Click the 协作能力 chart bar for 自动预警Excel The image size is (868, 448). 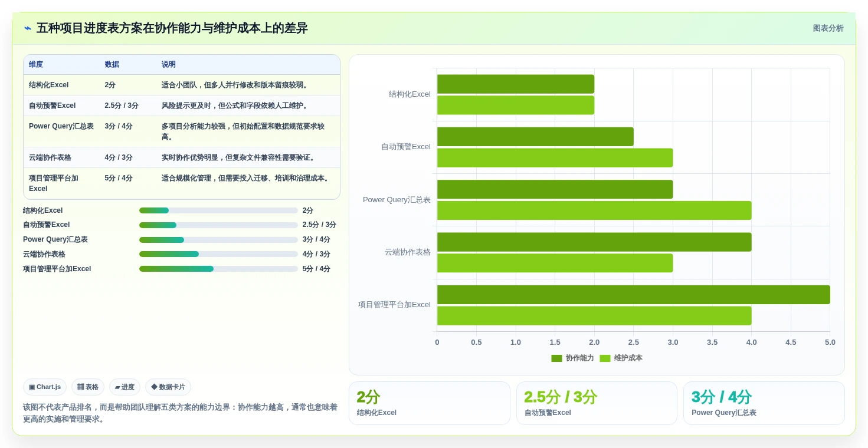(535, 137)
